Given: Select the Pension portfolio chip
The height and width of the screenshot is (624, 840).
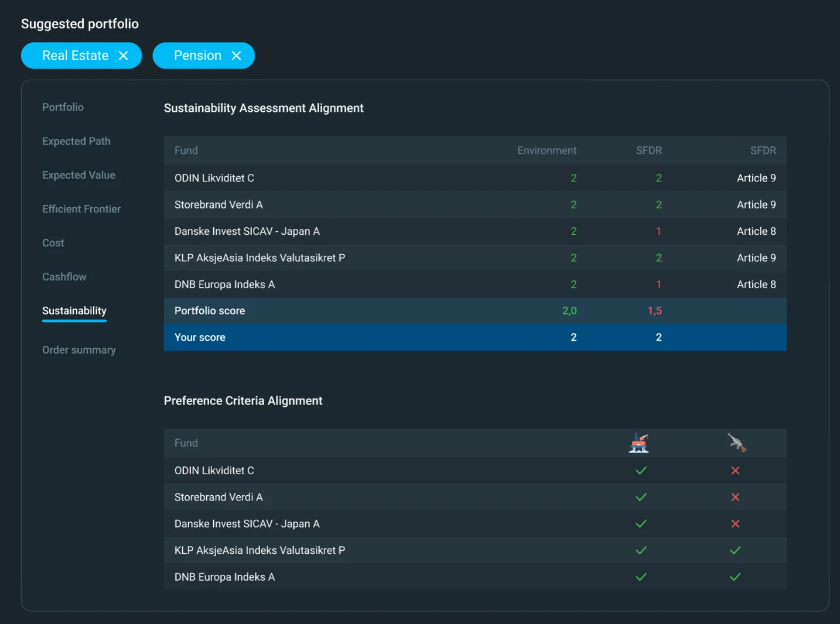Looking at the screenshot, I should point(204,56).
